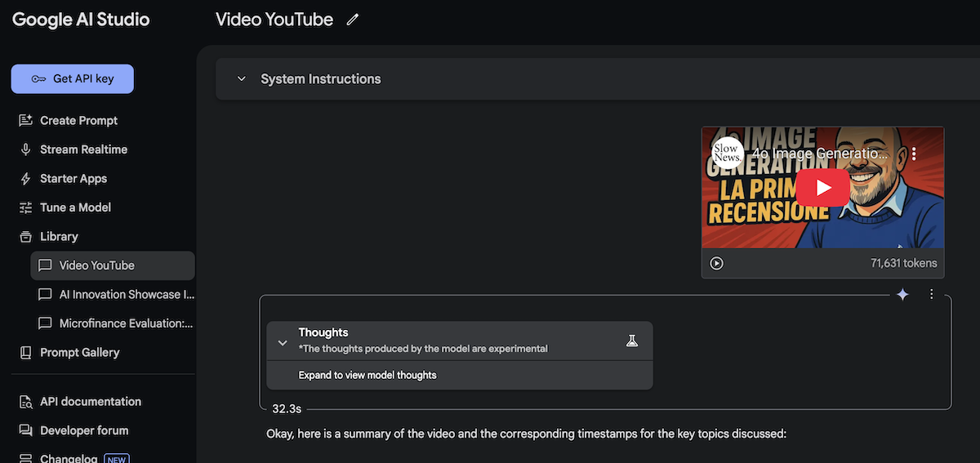Open the Microfinance Evaluation library entry
Viewport: 980px width, 463px height.
113,323
